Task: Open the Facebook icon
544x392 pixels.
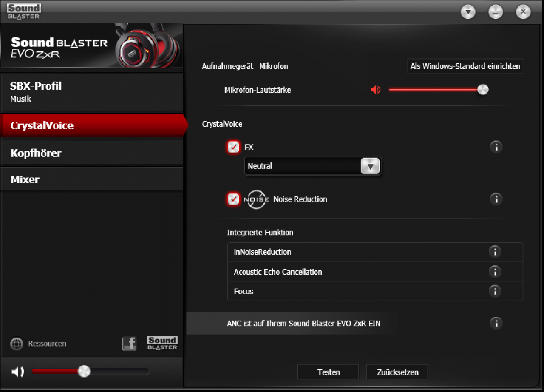Action: (x=129, y=343)
